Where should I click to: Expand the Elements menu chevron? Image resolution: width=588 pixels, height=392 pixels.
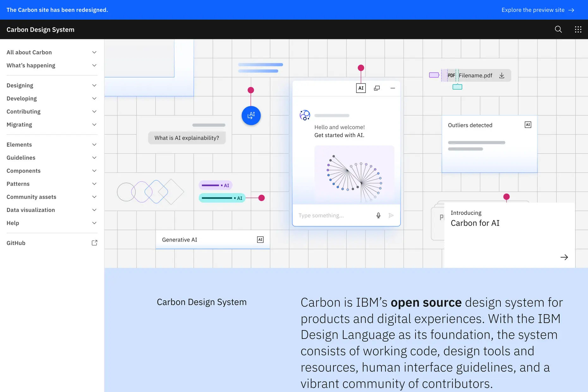(x=94, y=144)
